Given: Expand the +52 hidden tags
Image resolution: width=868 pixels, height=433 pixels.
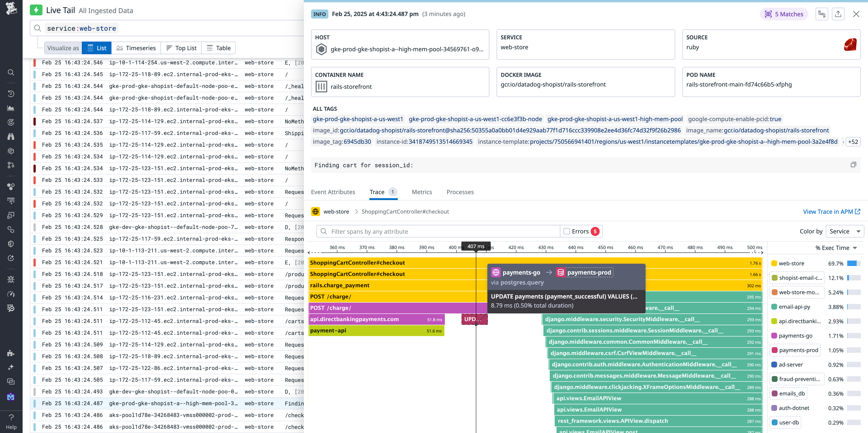Looking at the screenshot, I should tap(854, 141).
